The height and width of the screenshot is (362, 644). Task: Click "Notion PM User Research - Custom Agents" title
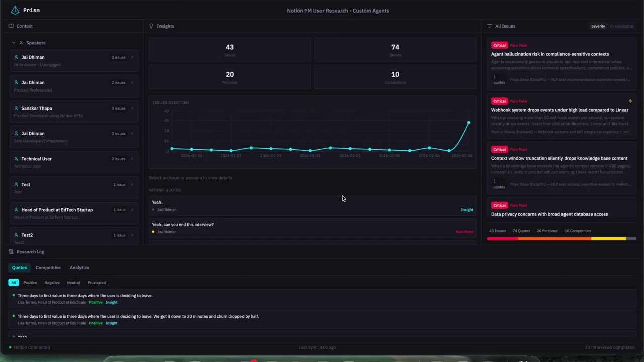click(338, 10)
